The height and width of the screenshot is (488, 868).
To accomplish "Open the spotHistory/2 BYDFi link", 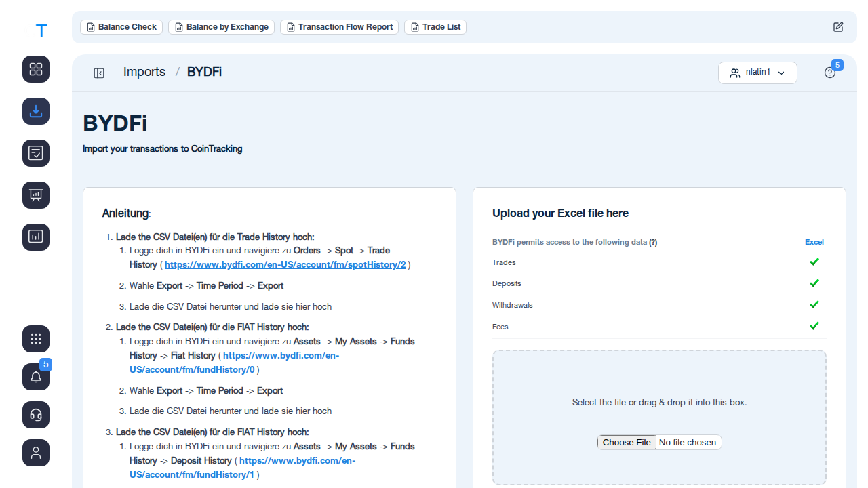I will click(x=285, y=265).
